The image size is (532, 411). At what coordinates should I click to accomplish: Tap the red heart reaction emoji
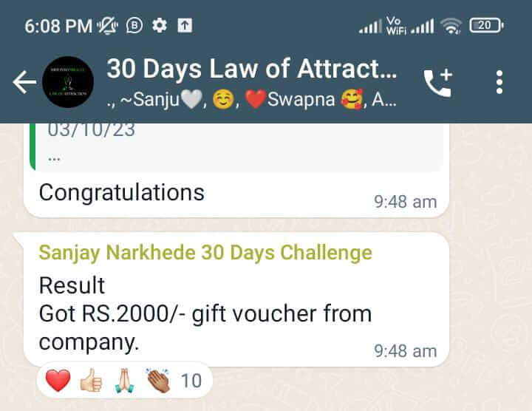58,380
